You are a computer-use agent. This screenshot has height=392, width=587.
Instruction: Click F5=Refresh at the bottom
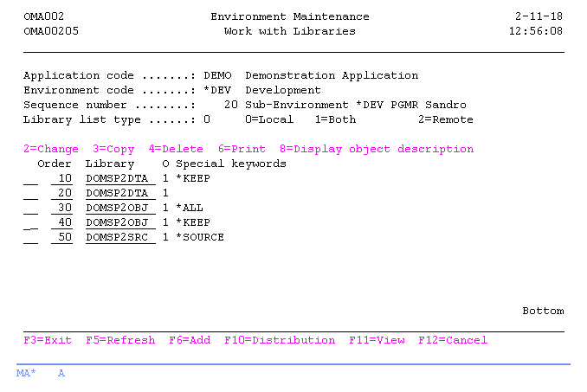[120, 340]
